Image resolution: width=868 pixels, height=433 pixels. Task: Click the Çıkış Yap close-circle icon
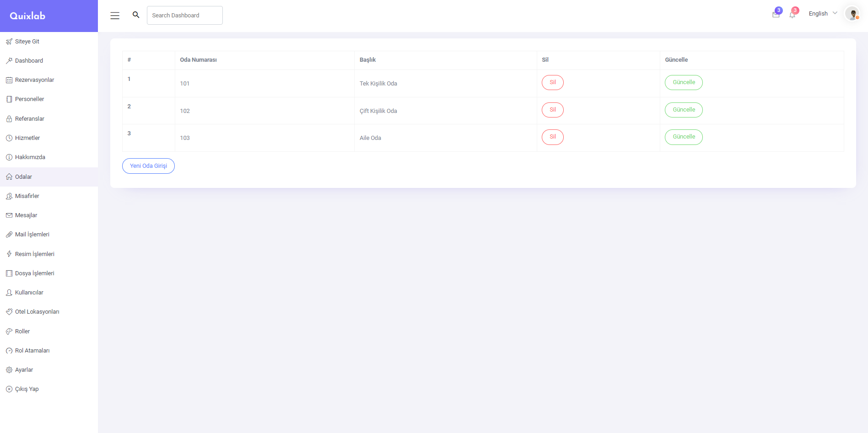(9, 389)
